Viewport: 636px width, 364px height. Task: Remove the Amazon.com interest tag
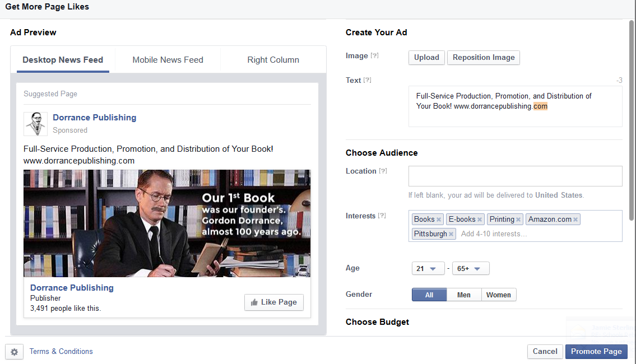tap(575, 220)
